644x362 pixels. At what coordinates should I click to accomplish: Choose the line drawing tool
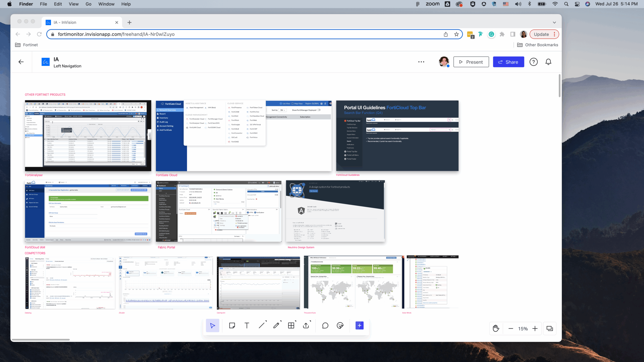(x=262, y=326)
